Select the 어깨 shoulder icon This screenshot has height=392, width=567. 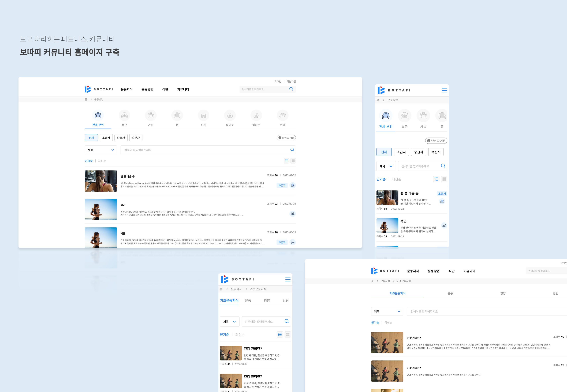click(282, 116)
